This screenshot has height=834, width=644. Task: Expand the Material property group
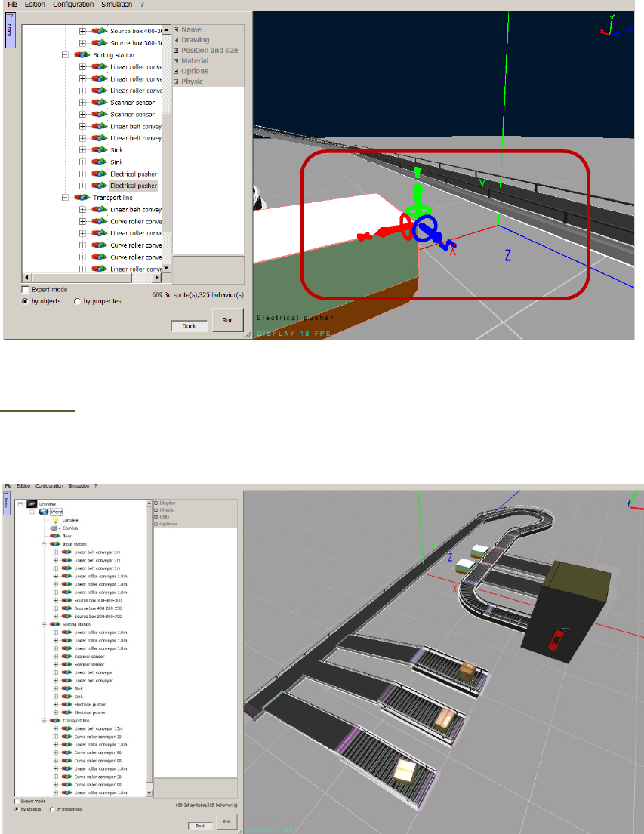click(176, 60)
